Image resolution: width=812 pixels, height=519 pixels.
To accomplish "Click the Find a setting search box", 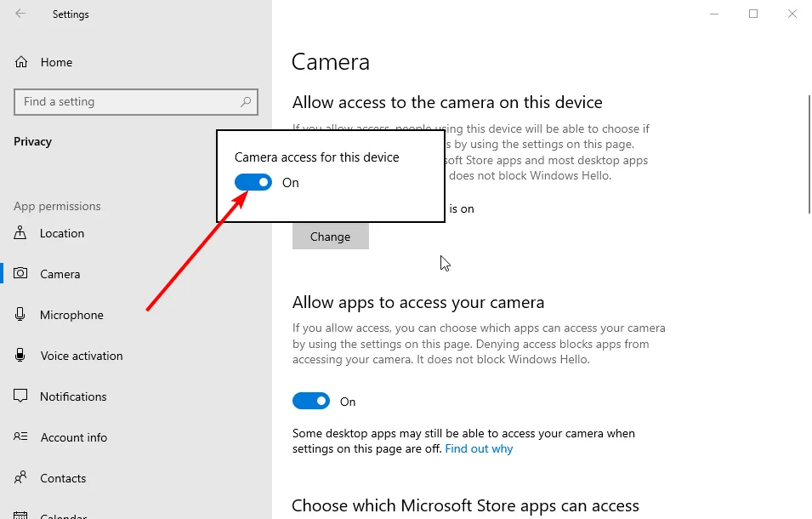I will [x=128, y=101].
